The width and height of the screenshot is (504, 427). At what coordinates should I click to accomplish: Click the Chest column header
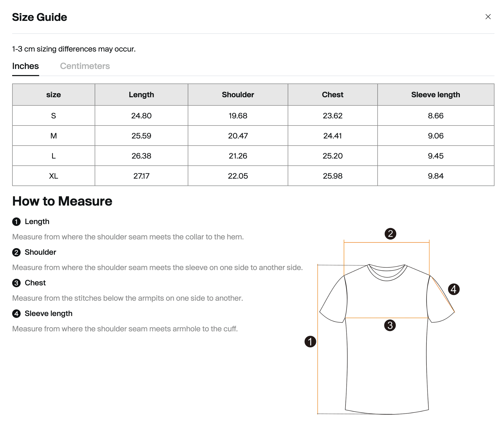point(332,95)
